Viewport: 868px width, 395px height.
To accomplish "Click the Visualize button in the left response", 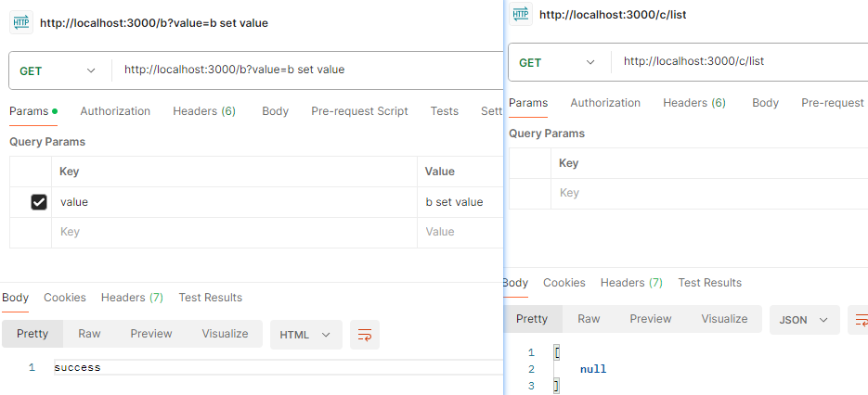I will (225, 334).
